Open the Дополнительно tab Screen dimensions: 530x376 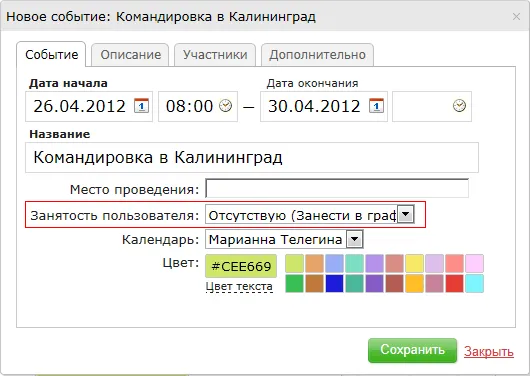coord(317,55)
